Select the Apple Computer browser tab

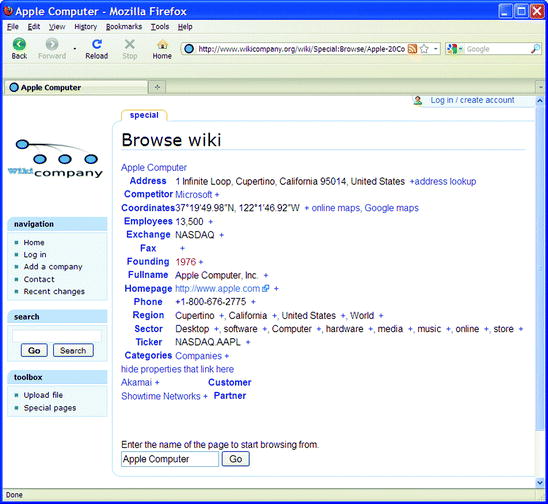pos(76,87)
